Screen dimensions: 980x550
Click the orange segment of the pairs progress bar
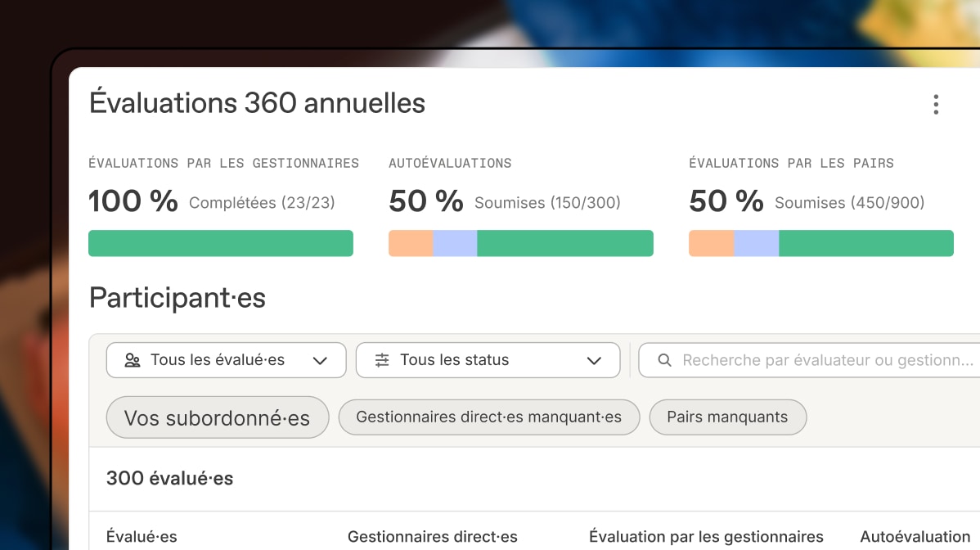tap(710, 243)
